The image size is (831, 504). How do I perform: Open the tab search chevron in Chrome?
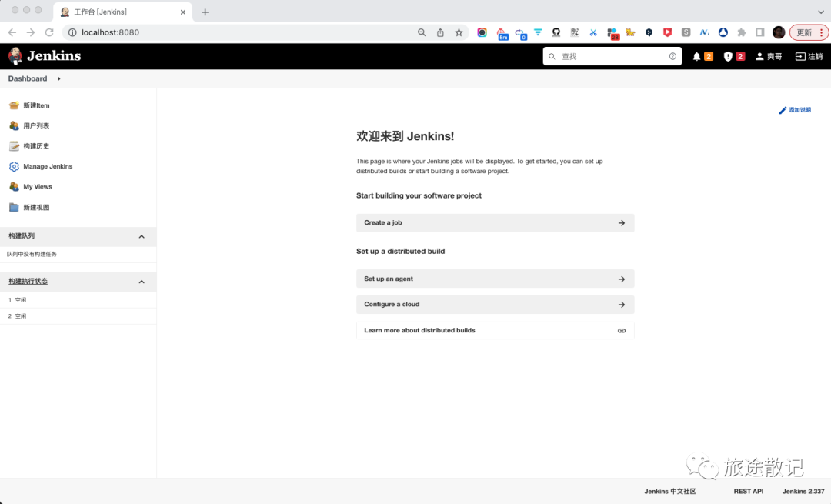[x=821, y=12]
